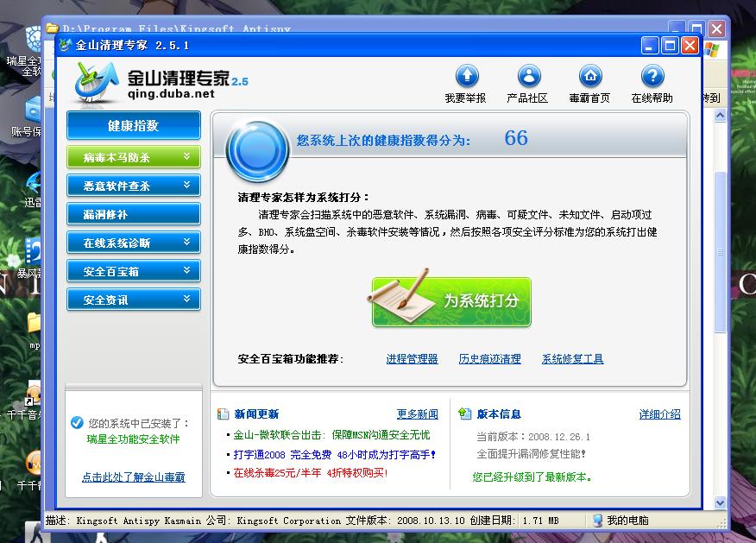Expand 在线系统诊断 section
The width and height of the screenshot is (756, 543).
tap(134, 243)
